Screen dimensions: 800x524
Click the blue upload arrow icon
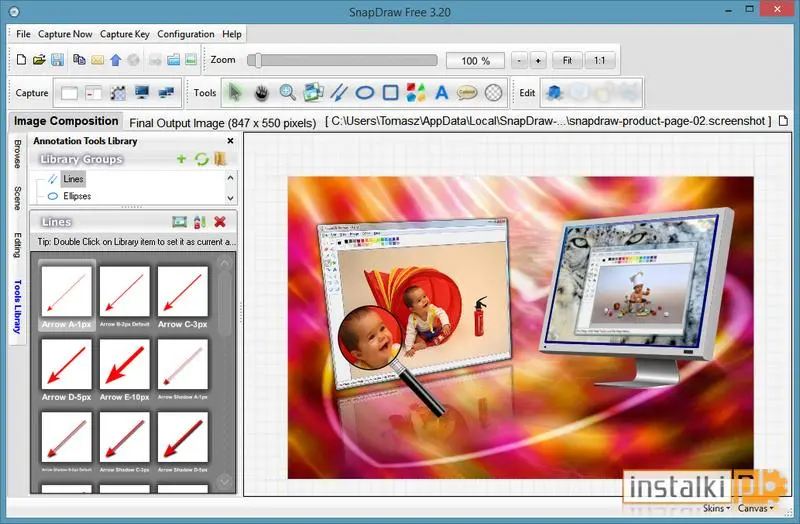pos(116,60)
